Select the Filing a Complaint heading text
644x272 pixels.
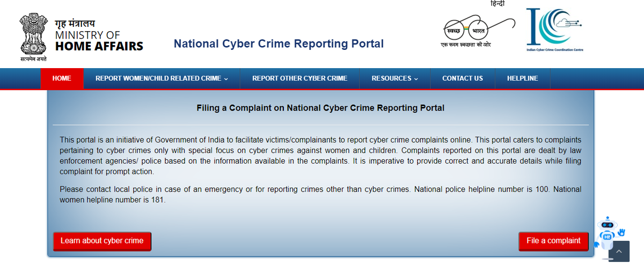tap(320, 108)
